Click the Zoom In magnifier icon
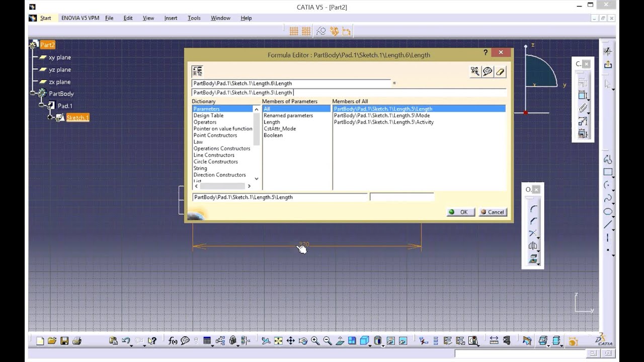This screenshot has width=644, height=362. (315, 341)
